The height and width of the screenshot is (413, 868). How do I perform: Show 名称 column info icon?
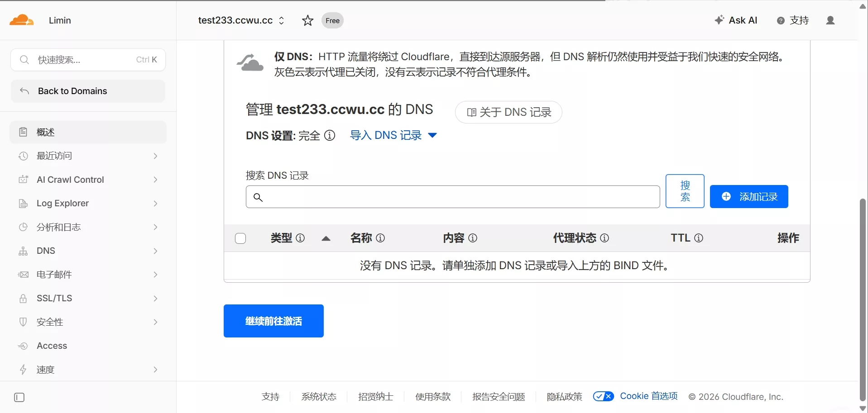[380, 238]
